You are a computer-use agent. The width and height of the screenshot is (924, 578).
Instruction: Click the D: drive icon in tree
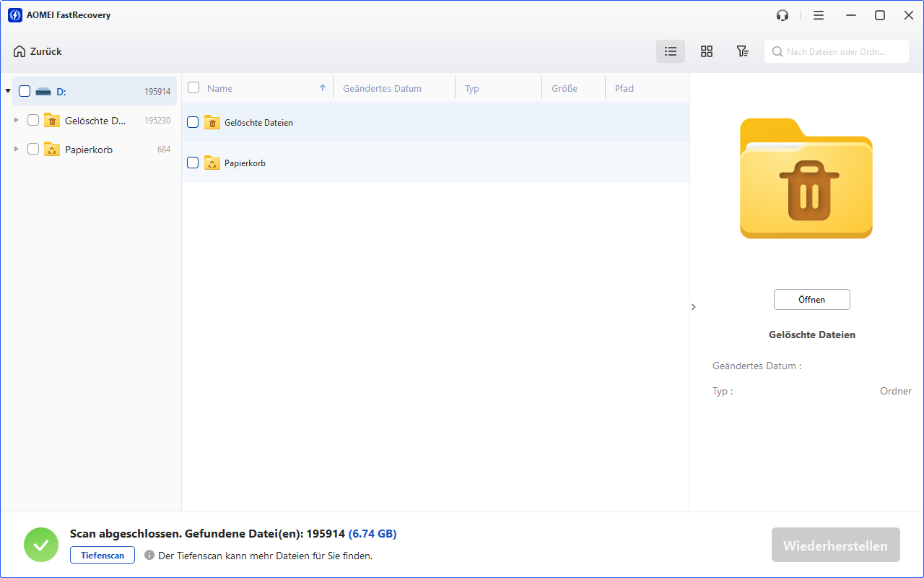click(x=43, y=92)
